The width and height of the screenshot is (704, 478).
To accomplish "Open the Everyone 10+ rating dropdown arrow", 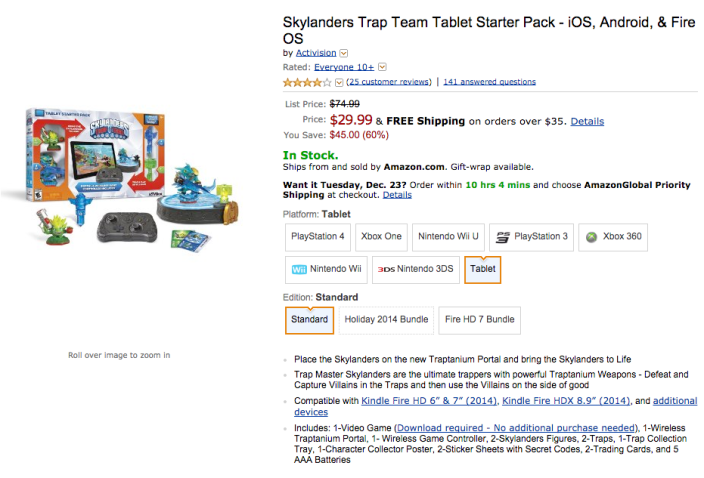I will tap(382, 67).
